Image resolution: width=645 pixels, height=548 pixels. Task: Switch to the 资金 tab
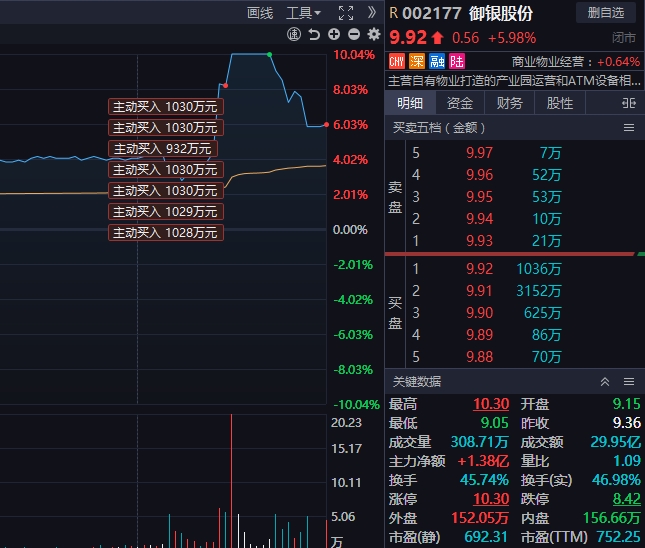(460, 103)
